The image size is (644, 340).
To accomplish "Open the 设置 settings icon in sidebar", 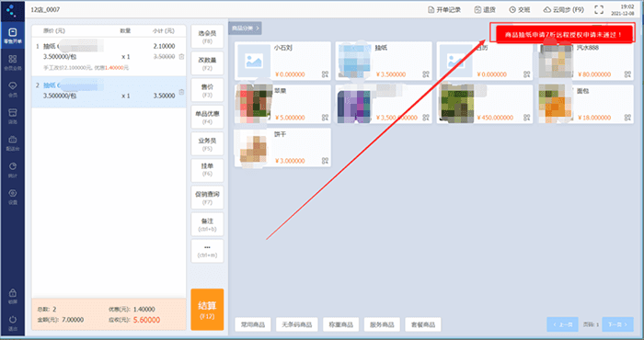I will tap(12, 196).
